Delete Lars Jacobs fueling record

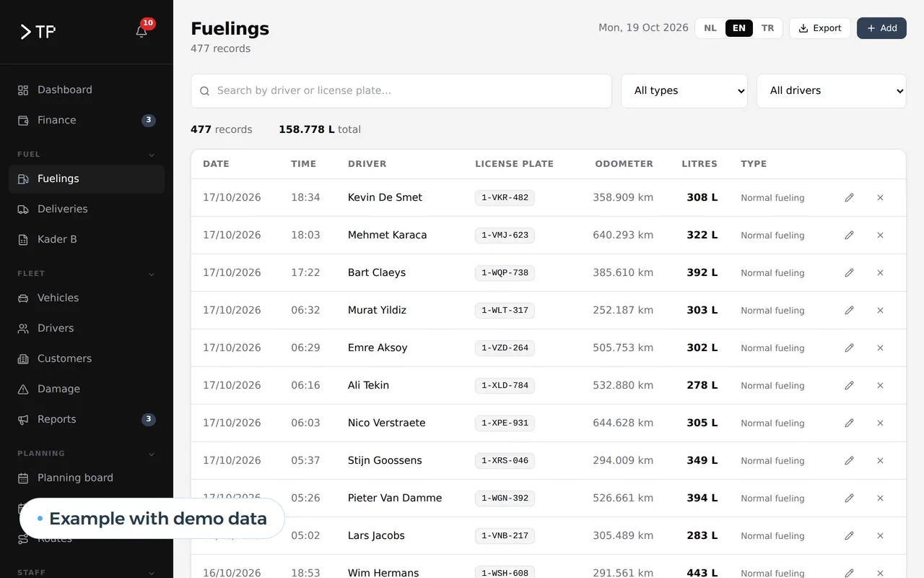coord(880,535)
